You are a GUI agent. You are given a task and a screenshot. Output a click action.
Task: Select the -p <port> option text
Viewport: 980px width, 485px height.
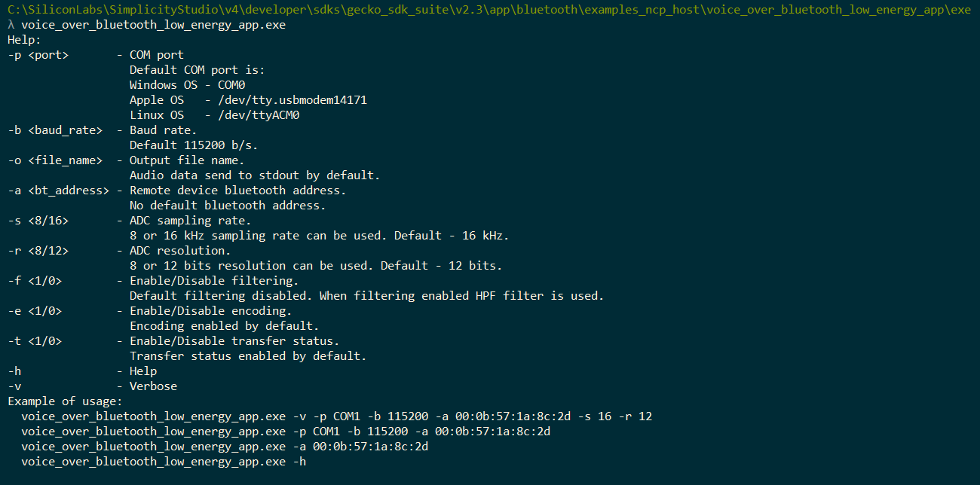[x=38, y=55]
